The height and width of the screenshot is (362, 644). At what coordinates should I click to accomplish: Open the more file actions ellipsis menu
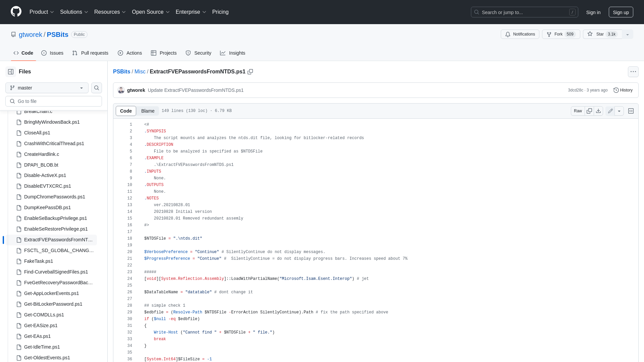click(x=633, y=72)
